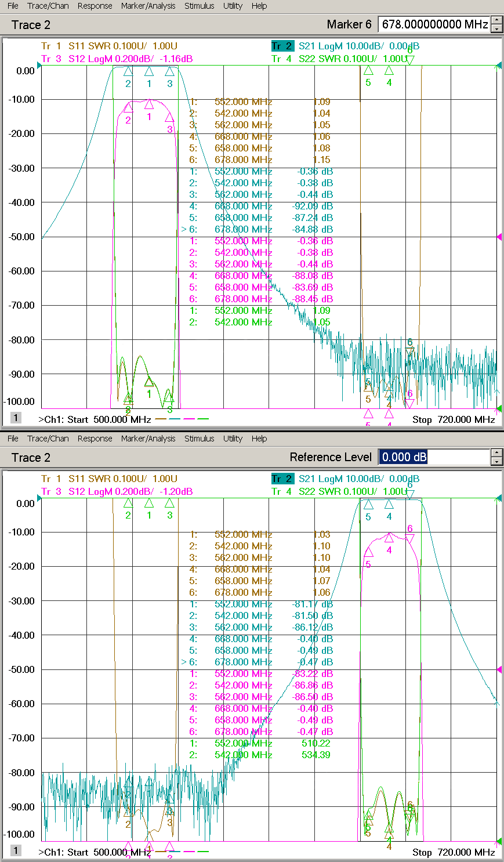Click magenta marker 2 triangle in top plot
The height and width of the screenshot is (862, 504).
[128, 107]
